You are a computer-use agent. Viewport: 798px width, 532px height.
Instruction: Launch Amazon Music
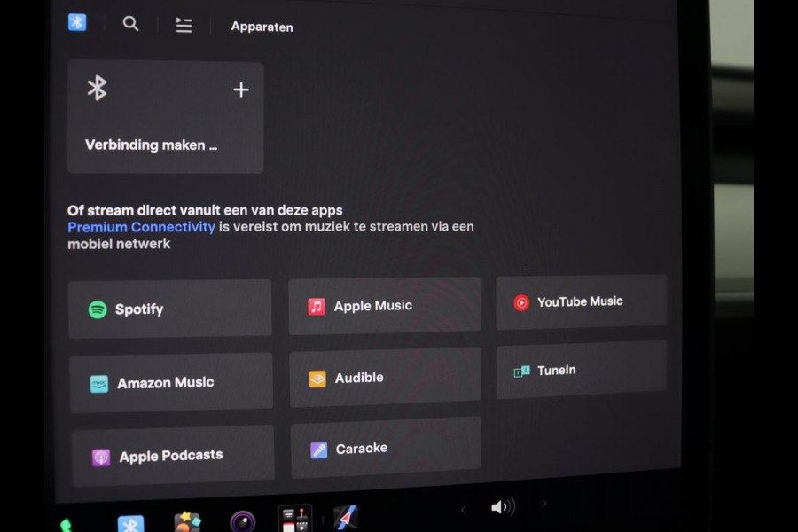171,382
